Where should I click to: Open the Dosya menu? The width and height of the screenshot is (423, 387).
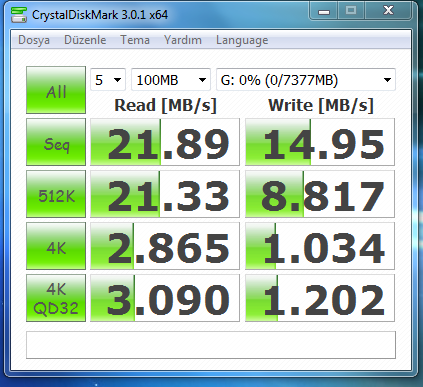(x=34, y=40)
